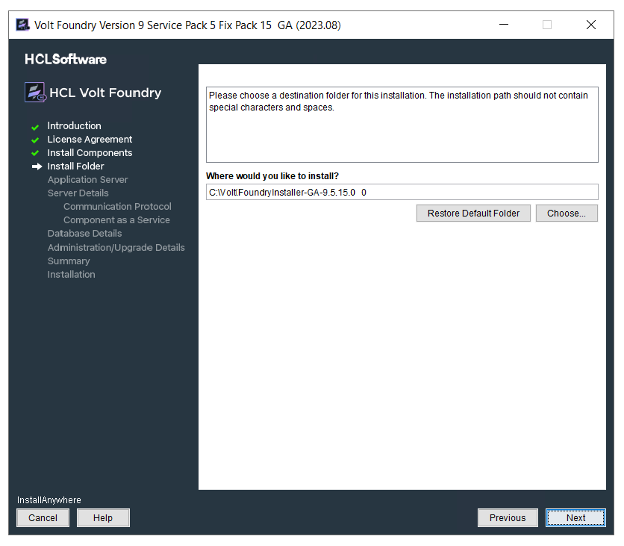Viewport: 624px width, 546px height.
Task: Click the Introduction green checkmark
Action: tap(35, 127)
